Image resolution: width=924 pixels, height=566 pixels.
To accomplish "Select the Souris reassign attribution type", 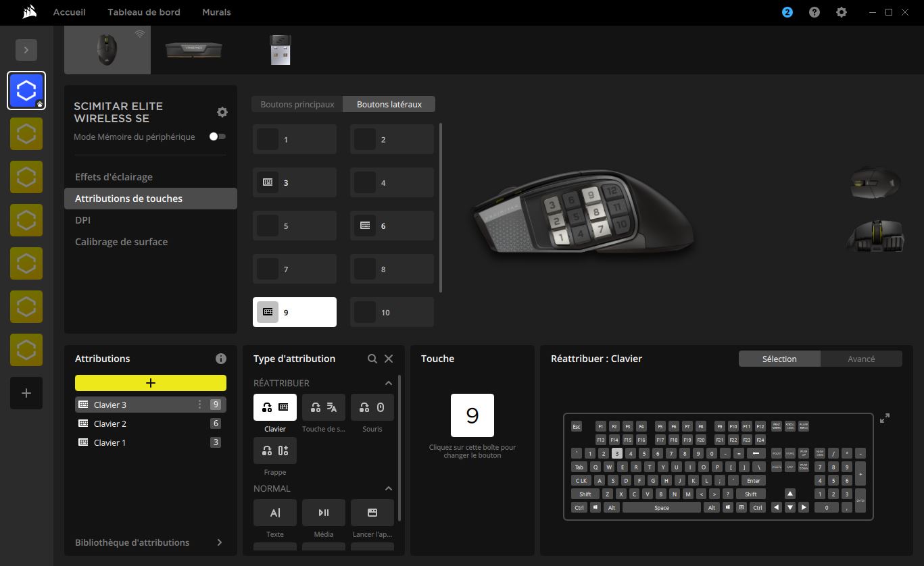I will point(372,407).
